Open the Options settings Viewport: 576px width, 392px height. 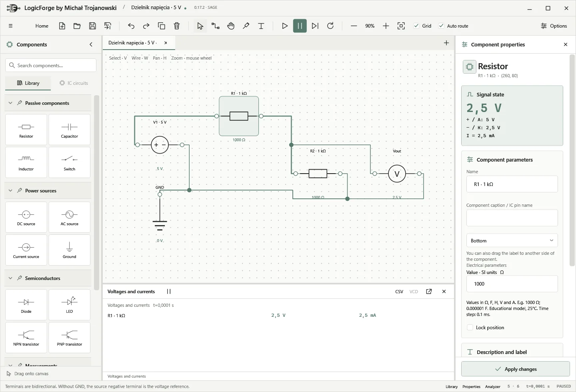point(554,26)
